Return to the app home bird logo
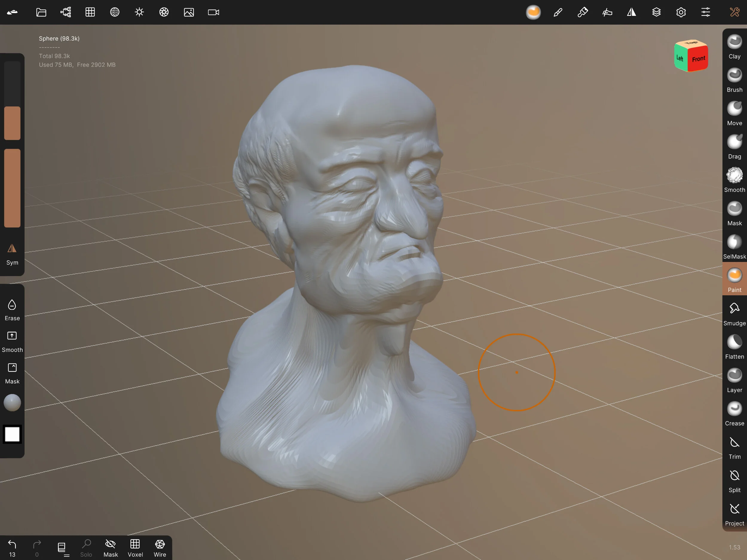747x560 pixels. [12, 13]
